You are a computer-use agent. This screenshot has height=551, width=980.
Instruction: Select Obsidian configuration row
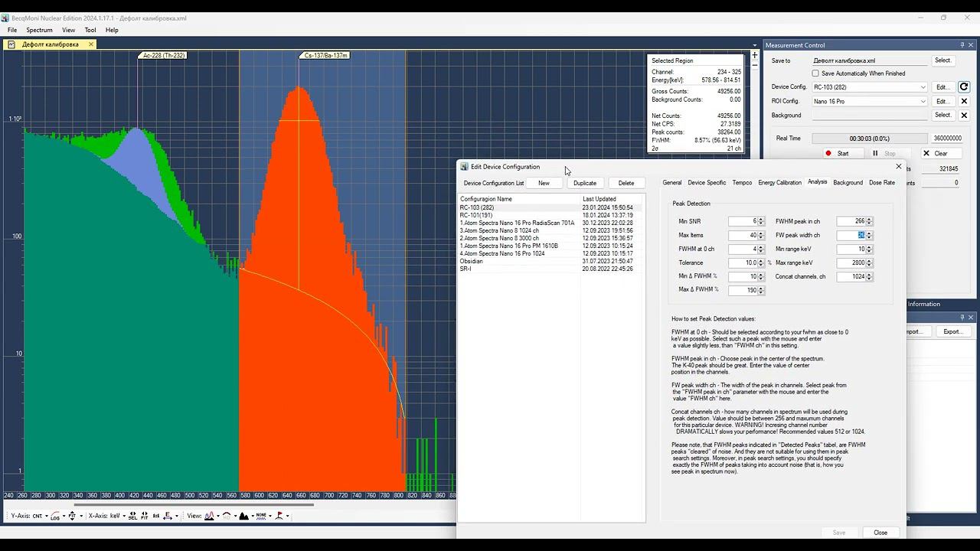[x=550, y=261]
